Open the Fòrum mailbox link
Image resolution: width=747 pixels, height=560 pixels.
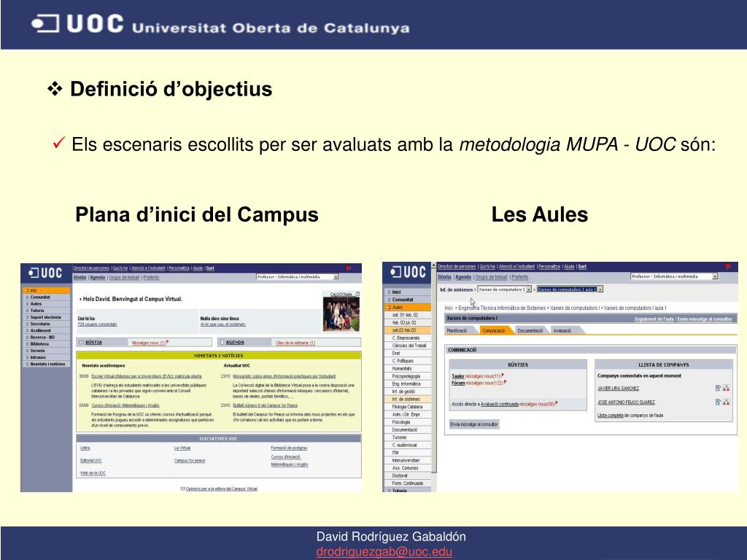point(458,383)
